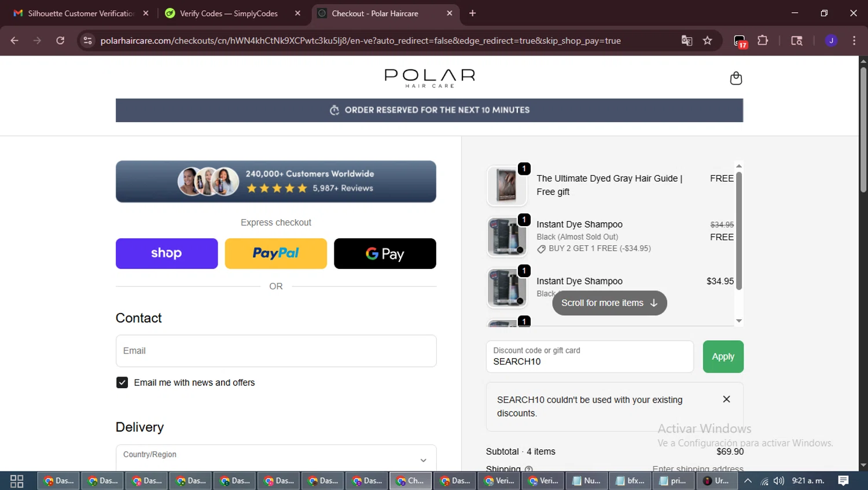Click the $34.95 Instant Dye Shampoo thumbnail
This screenshot has height=490, width=868.
pyautogui.click(x=507, y=288)
